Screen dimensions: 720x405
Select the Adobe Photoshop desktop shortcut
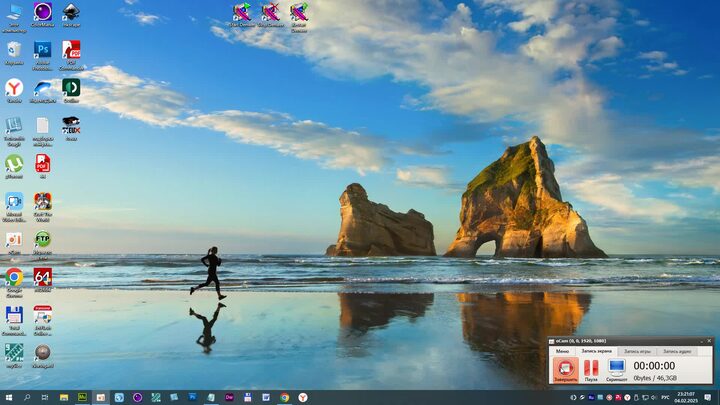43,56
